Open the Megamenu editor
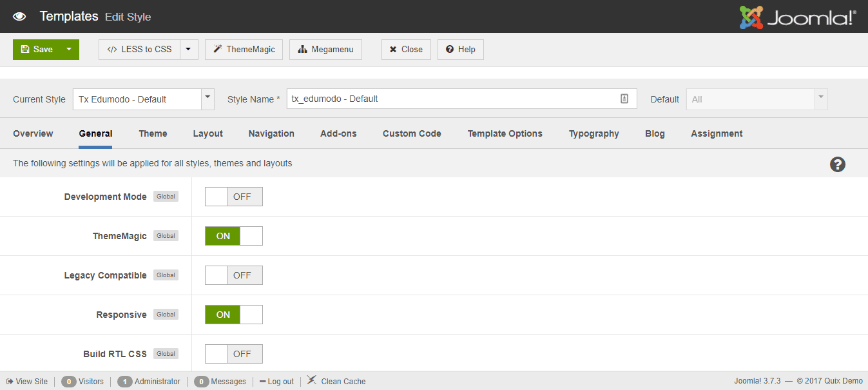This screenshot has width=868, height=390. [x=325, y=50]
